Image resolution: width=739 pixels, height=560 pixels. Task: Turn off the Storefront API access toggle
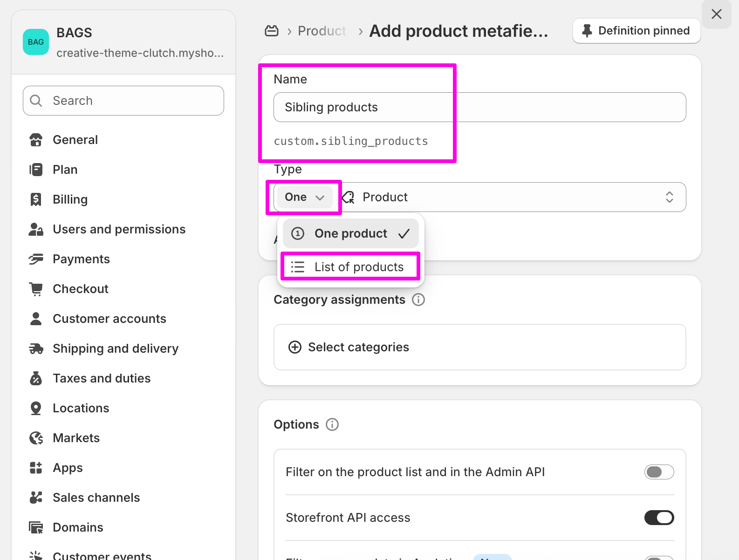(x=659, y=518)
